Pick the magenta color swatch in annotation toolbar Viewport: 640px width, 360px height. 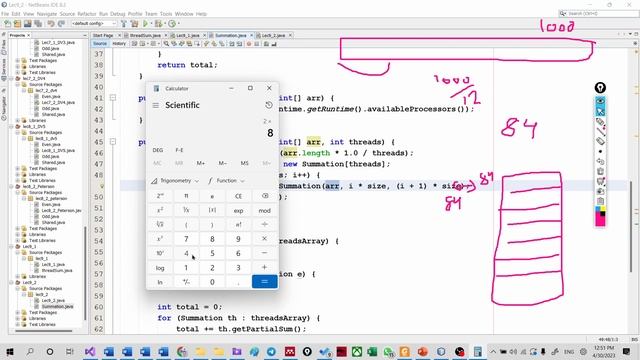click(x=599, y=221)
